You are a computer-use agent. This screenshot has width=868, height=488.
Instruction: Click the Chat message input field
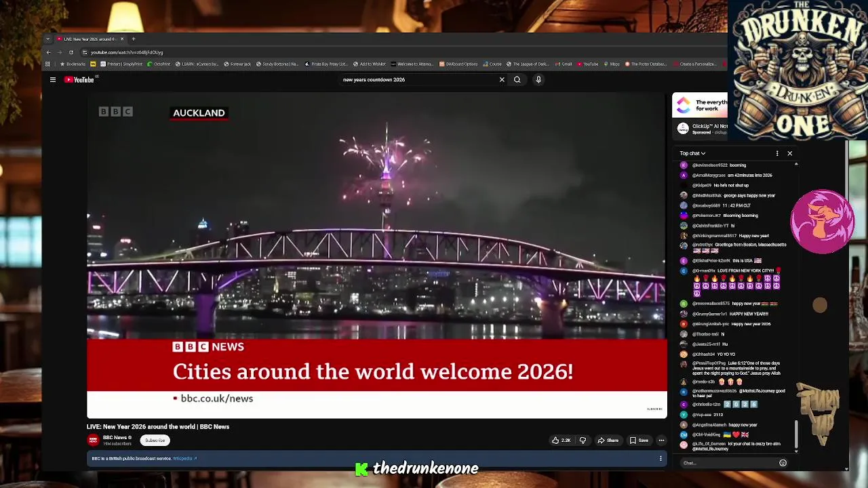point(729,463)
